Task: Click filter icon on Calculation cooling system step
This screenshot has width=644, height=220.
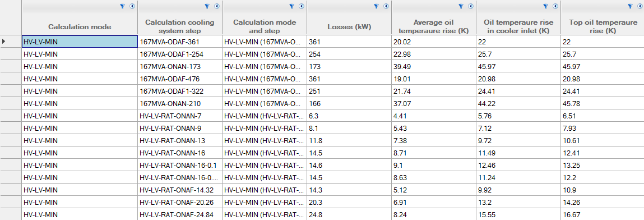Action: pyautogui.click(x=207, y=6)
